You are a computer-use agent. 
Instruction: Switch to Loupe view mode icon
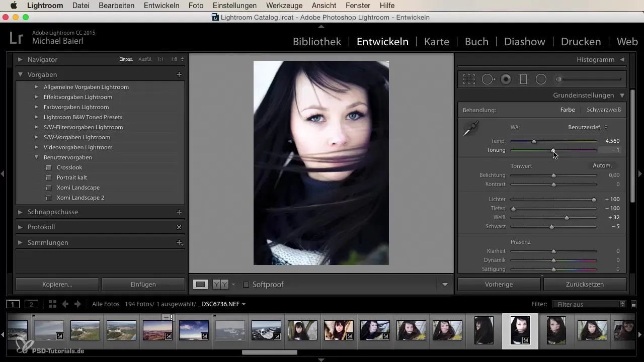(201, 284)
